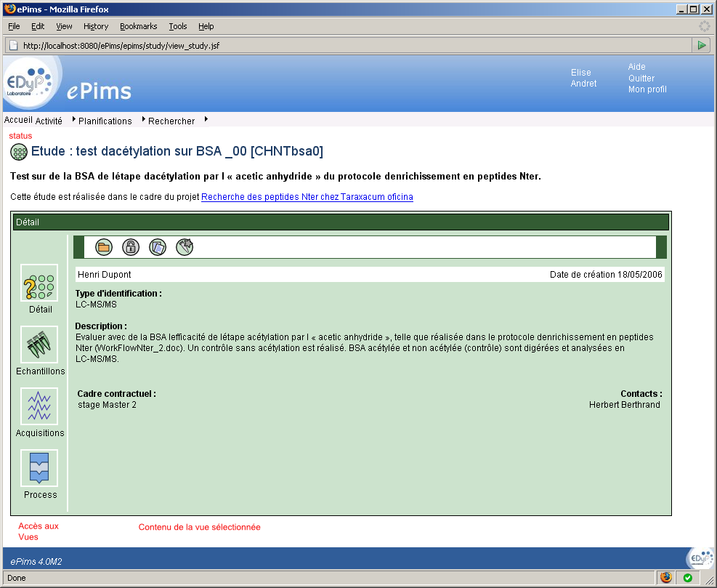This screenshot has height=588, width=717.
Task: Click the folder icon in the detail toolbar
Action: point(103,247)
